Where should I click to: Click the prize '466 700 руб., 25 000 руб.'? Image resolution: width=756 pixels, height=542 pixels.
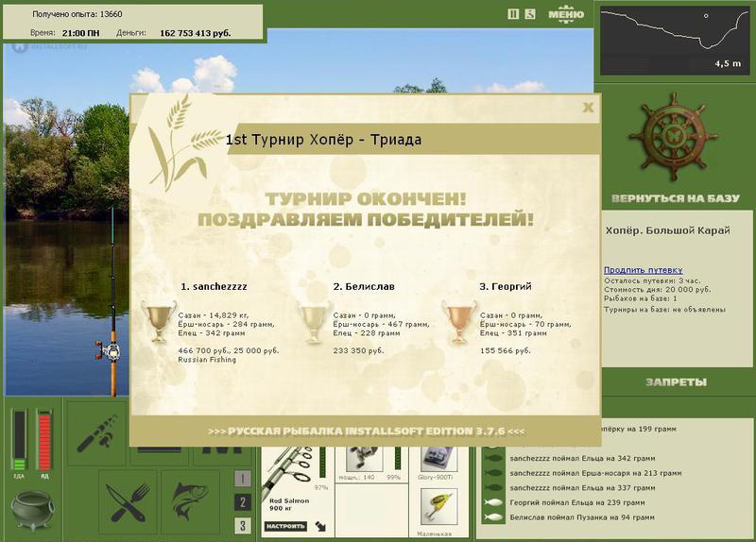(x=229, y=350)
